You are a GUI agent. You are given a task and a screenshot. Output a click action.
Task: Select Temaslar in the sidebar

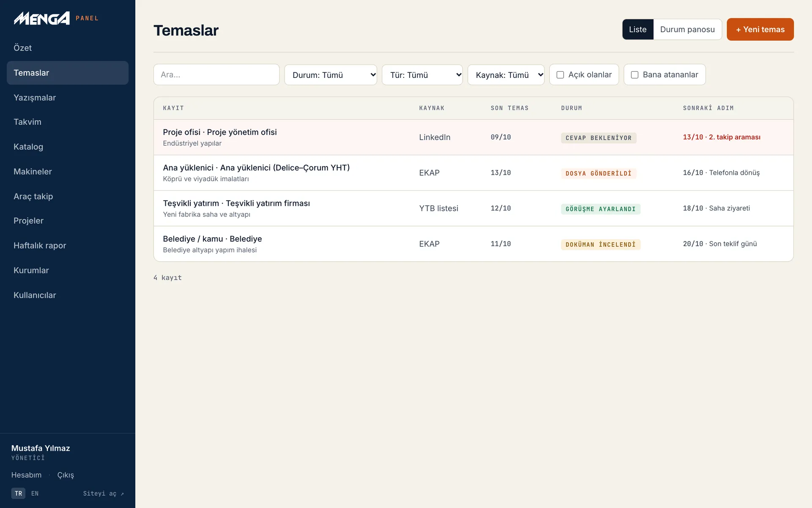(68, 73)
